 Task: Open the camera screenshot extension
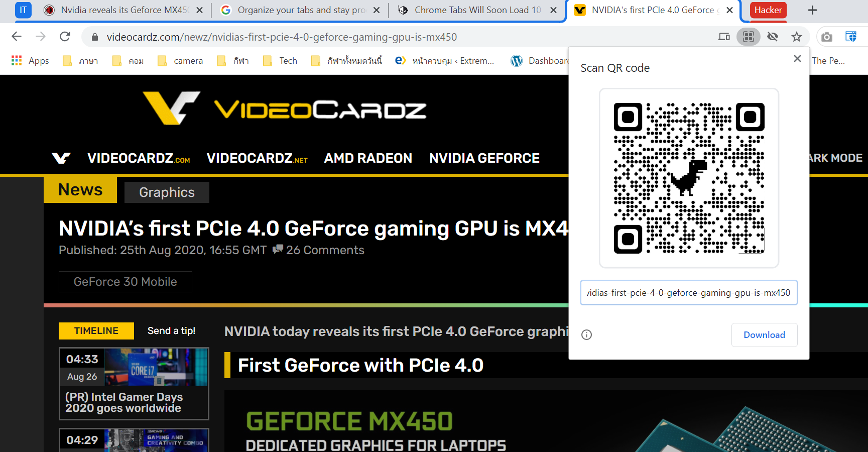827,37
